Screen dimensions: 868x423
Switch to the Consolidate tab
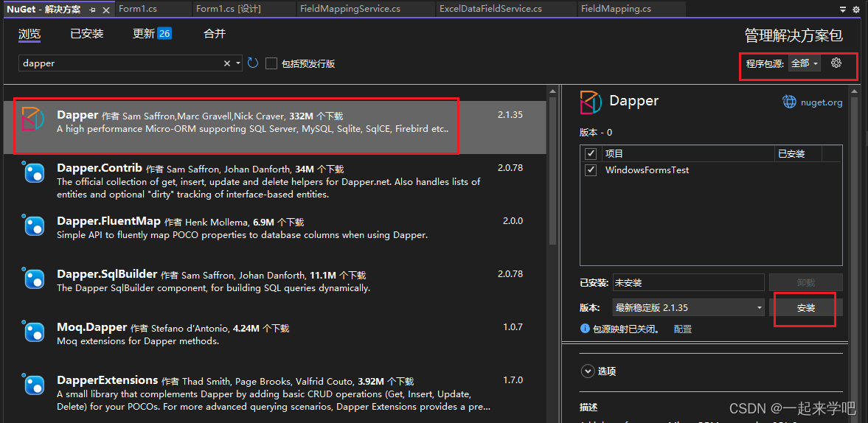click(x=215, y=34)
